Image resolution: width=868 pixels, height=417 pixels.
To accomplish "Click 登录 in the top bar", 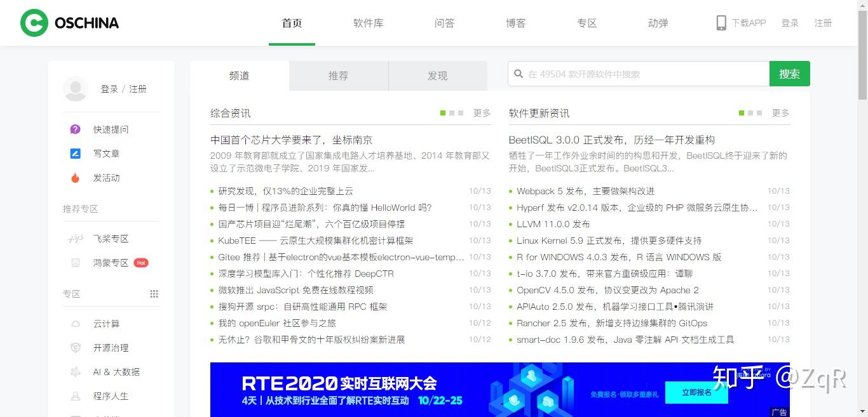I will [x=790, y=23].
